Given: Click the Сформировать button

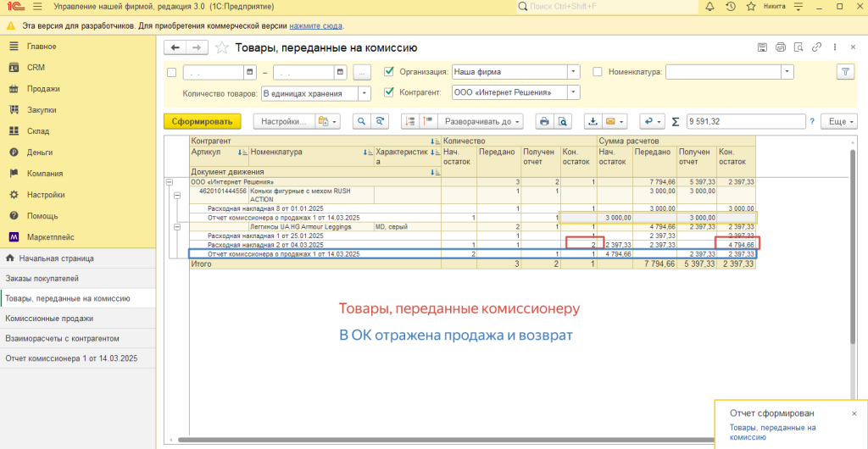Looking at the screenshot, I should coord(202,122).
